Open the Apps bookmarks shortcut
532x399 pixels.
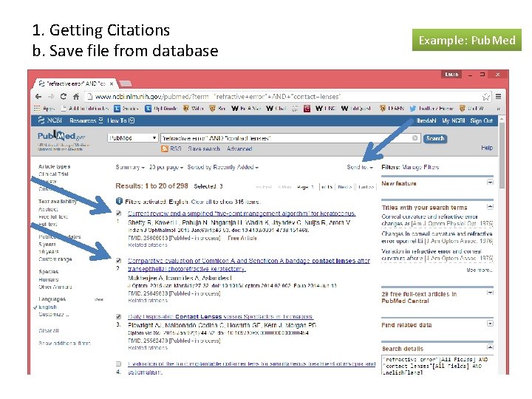click(44, 109)
